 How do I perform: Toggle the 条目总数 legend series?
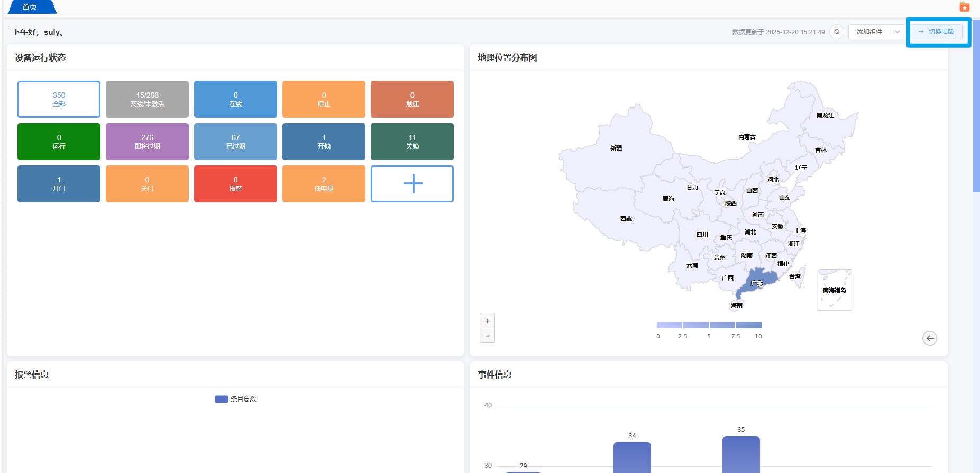tap(236, 399)
